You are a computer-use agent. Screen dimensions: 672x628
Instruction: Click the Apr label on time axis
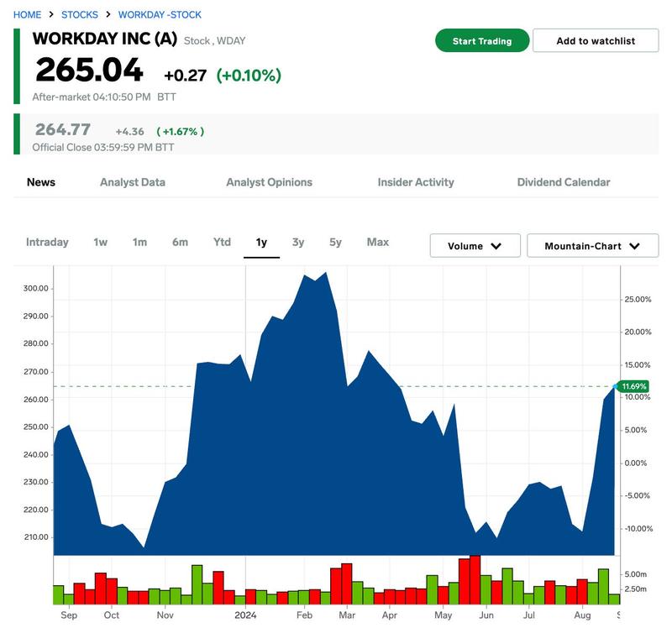(x=390, y=615)
